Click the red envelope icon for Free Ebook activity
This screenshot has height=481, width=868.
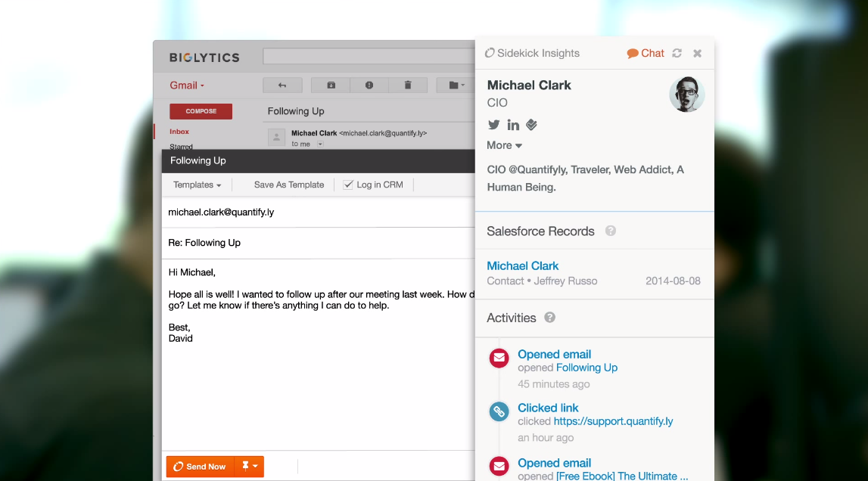point(499,466)
